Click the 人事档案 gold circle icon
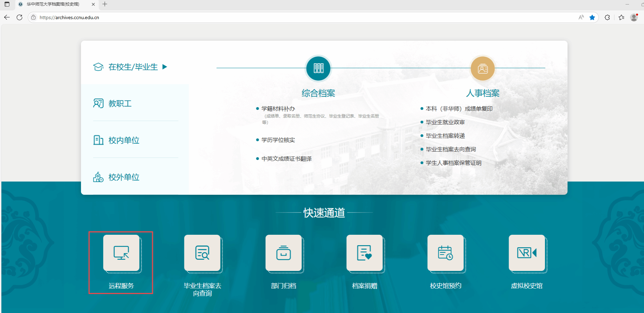The width and height of the screenshot is (644, 313). [x=482, y=69]
